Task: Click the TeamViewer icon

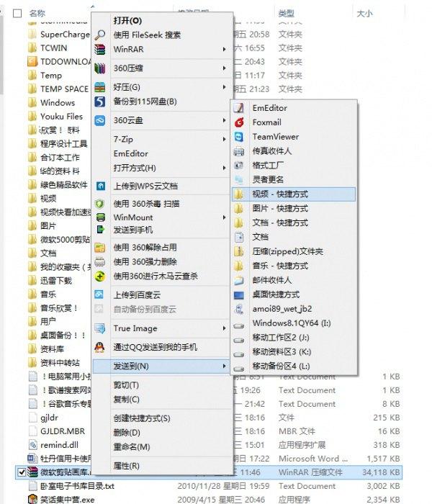Action: (238, 137)
